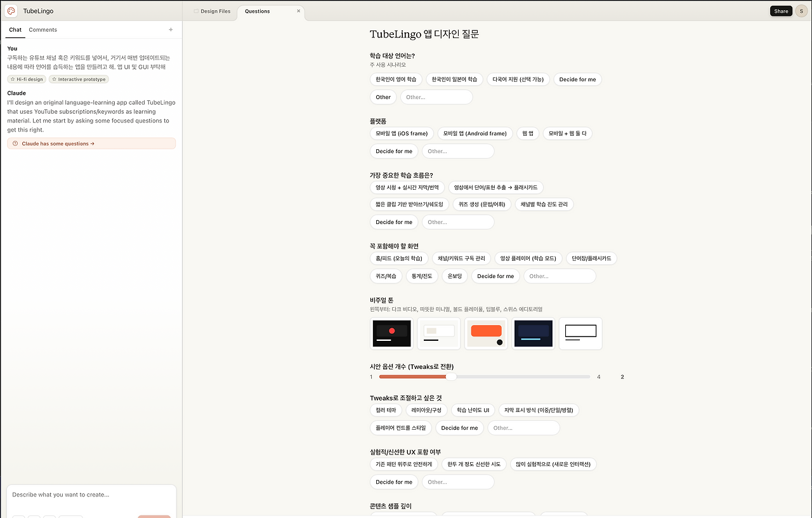
Task: Select 영상 시청 + 실시간 자막/번역 chip
Action: [407, 187]
